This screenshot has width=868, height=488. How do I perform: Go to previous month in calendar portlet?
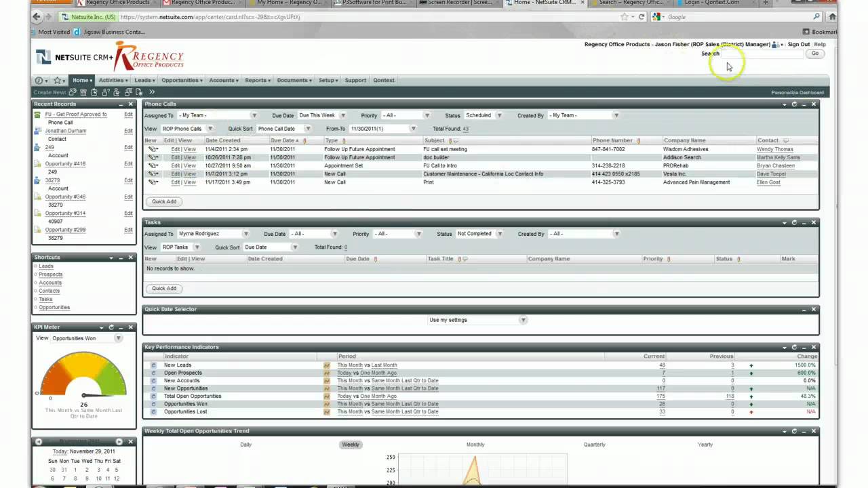tap(39, 442)
